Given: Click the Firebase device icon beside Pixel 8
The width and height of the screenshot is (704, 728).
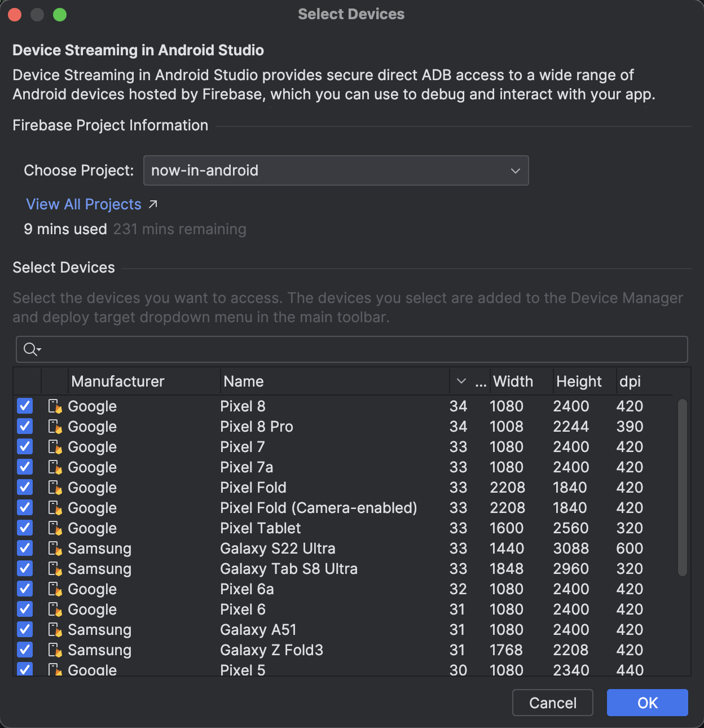Looking at the screenshot, I should tap(54, 406).
